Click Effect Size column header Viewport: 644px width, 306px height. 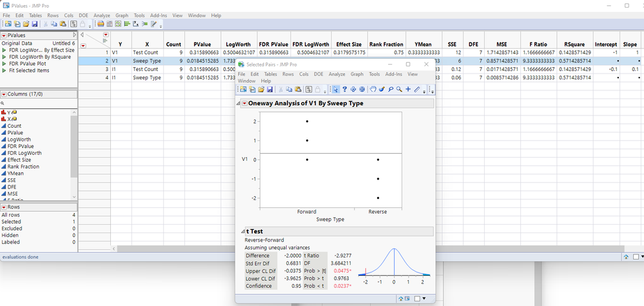click(x=349, y=45)
